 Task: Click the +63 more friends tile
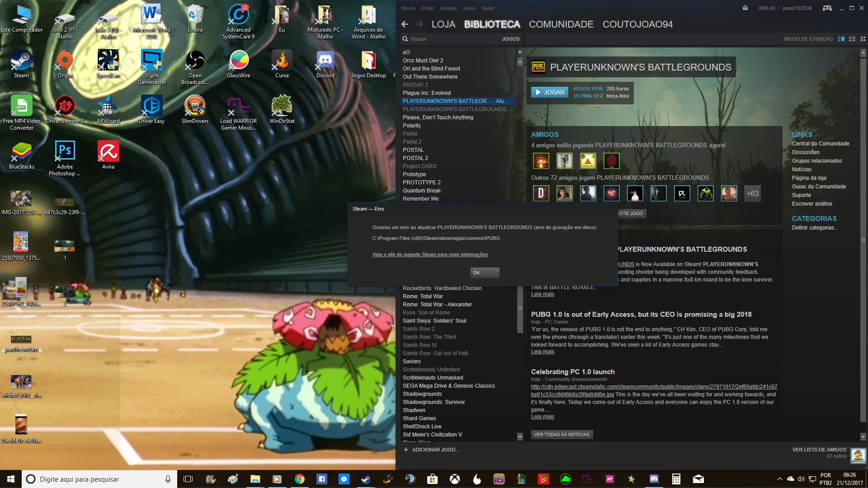pos(752,193)
